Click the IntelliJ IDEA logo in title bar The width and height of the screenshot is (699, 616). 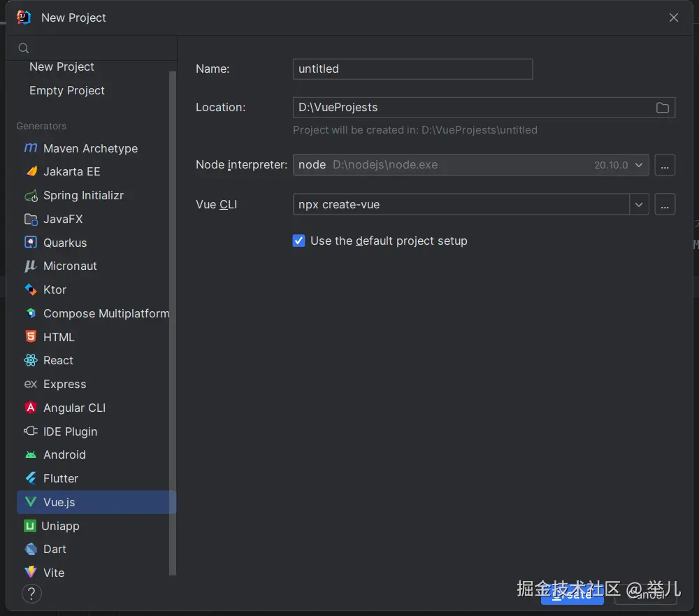(x=24, y=17)
